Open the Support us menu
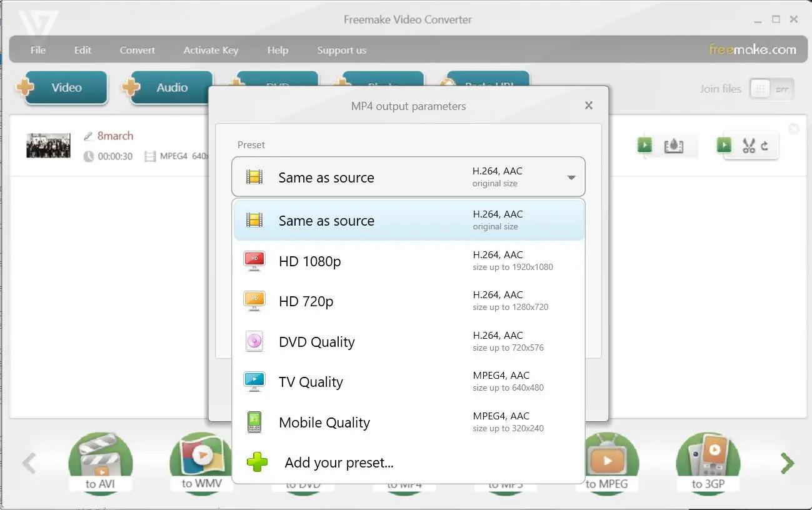This screenshot has width=812, height=510. (x=341, y=50)
